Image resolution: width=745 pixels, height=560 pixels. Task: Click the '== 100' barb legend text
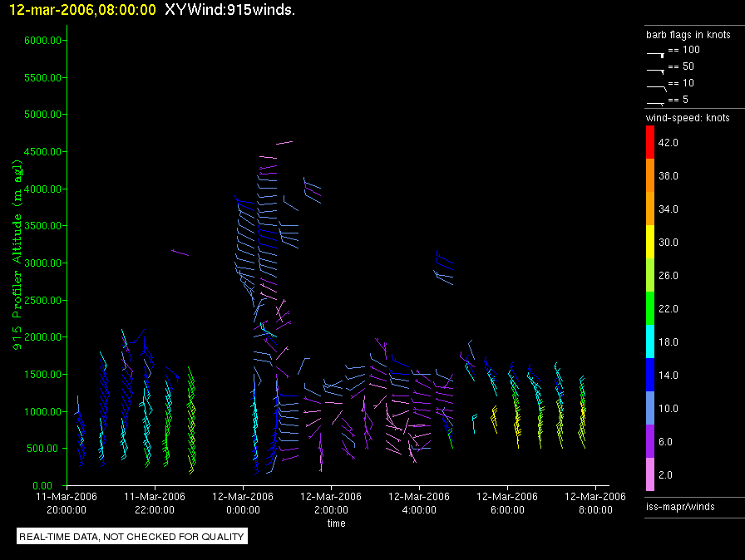coord(683,50)
